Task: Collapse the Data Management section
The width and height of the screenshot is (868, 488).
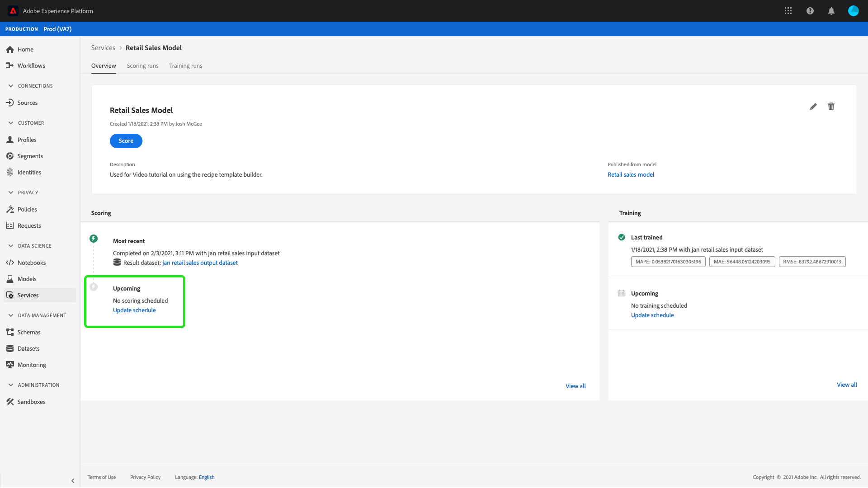Action: pos(11,315)
